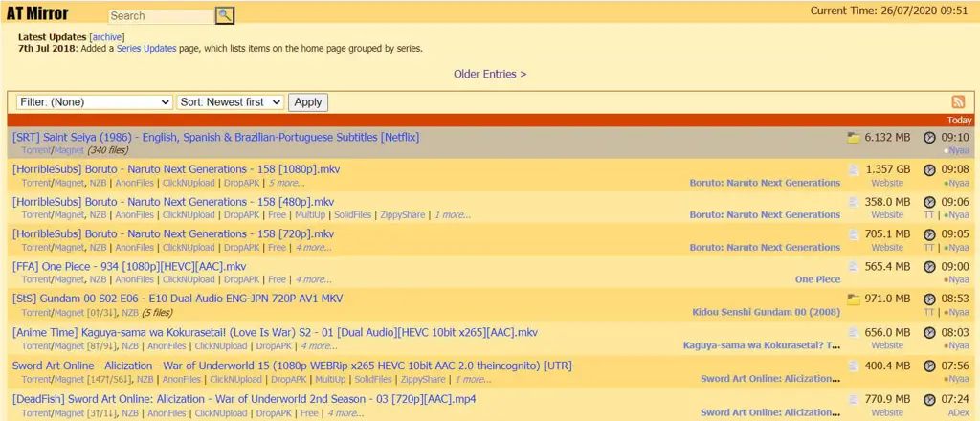Click clock icon beside 09:06
This screenshot has height=421, width=980.
pyautogui.click(x=929, y=202)
